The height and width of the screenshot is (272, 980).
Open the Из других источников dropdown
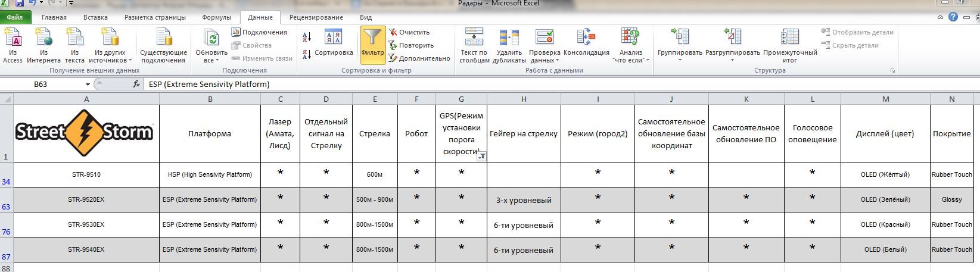110,46
